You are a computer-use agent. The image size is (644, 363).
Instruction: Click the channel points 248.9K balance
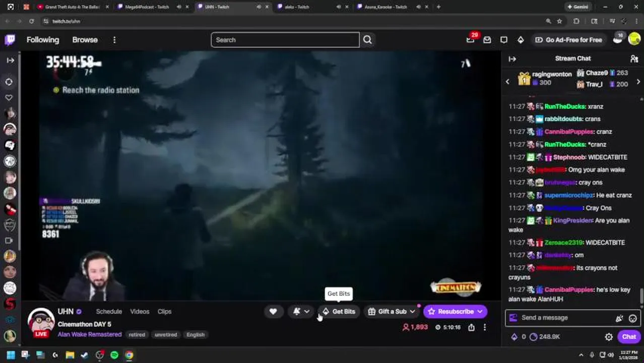(545, 337)
